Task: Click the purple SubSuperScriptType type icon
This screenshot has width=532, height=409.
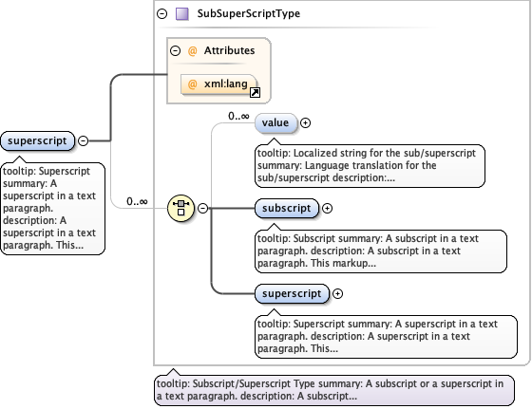Action: tap(181, 14)
